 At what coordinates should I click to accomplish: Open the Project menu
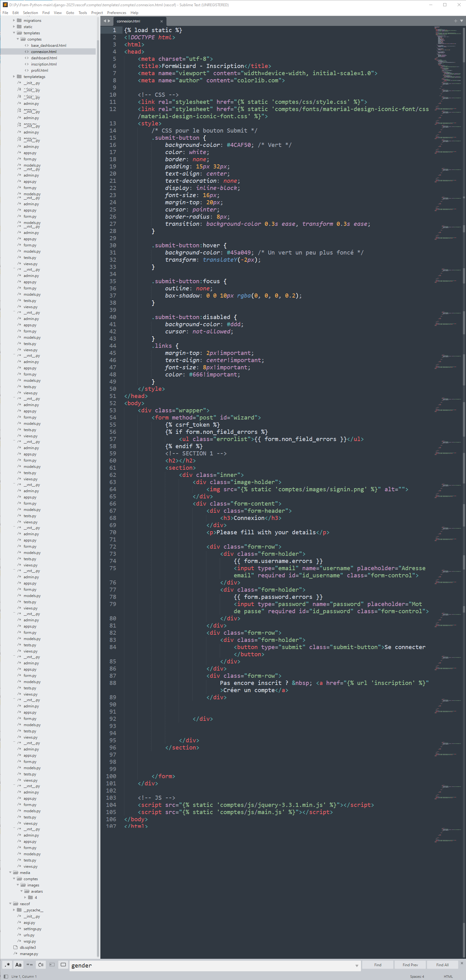click(x=97, y=12)
